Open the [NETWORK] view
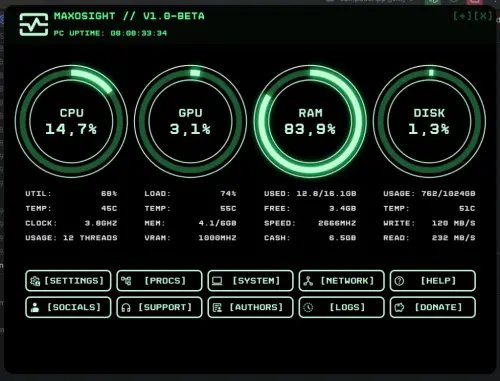The width and height of the screenshot is (500, 381). (x=342, y=281)
